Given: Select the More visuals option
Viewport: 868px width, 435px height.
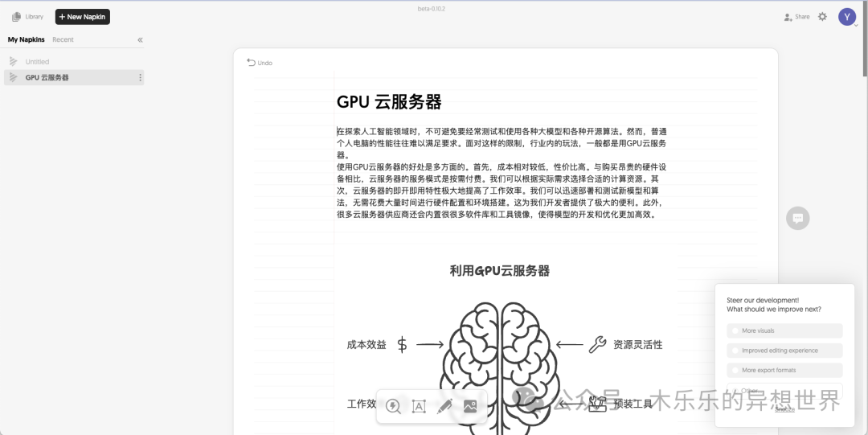Looking at the screenshot, I should click(x=784, y=330).
